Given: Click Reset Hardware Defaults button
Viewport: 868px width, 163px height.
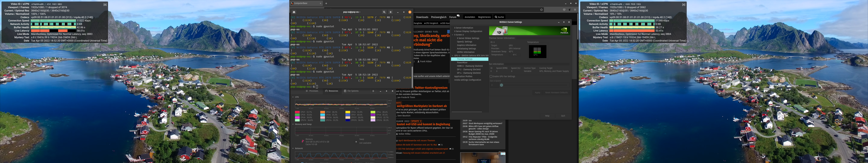Looking at the screenshot, I should [x=556, y=92].
